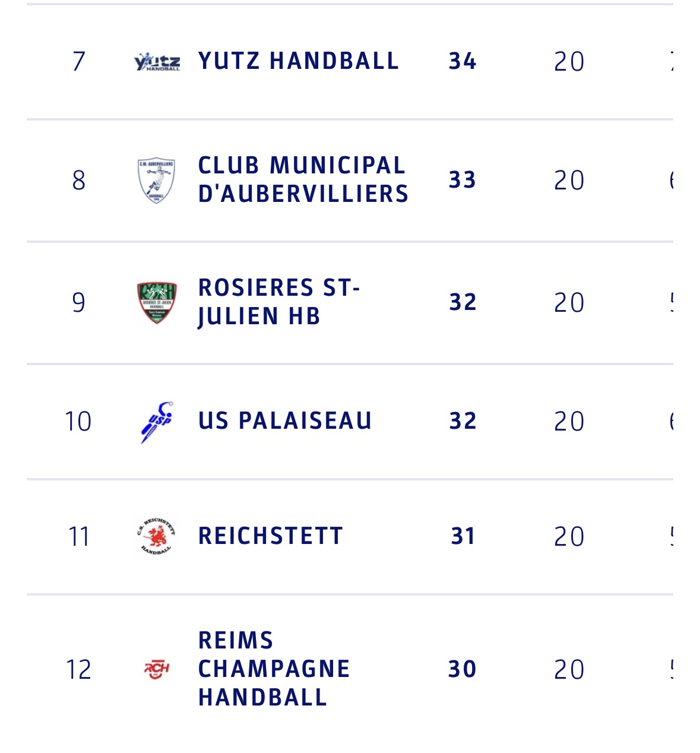
Task: Tap the rank 10 position number
Action: [x=78, y=421]
